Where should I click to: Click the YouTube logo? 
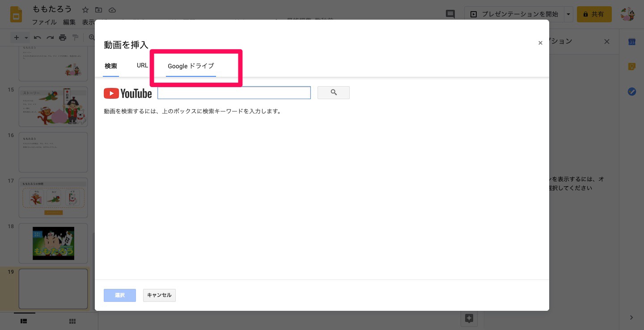point(128,93)
